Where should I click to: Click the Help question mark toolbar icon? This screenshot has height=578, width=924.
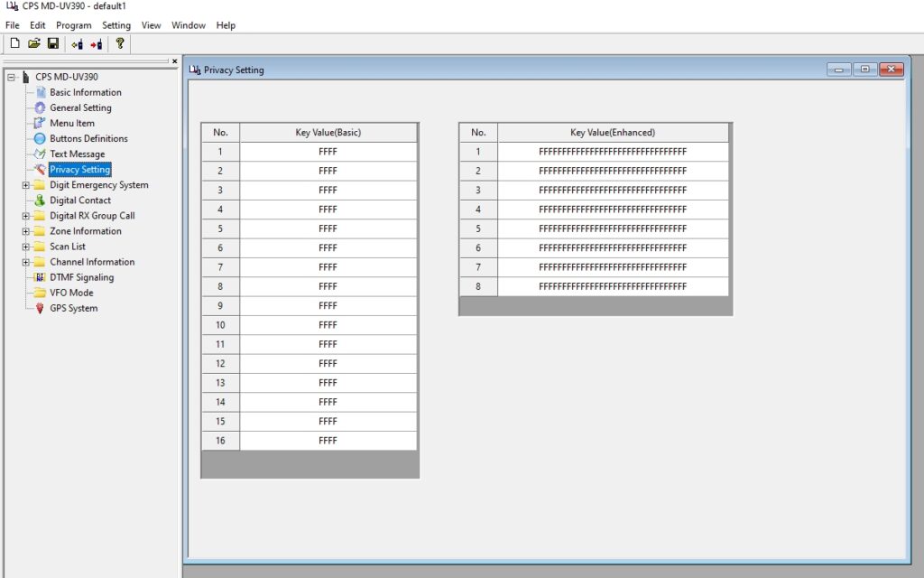click(121, 43)
